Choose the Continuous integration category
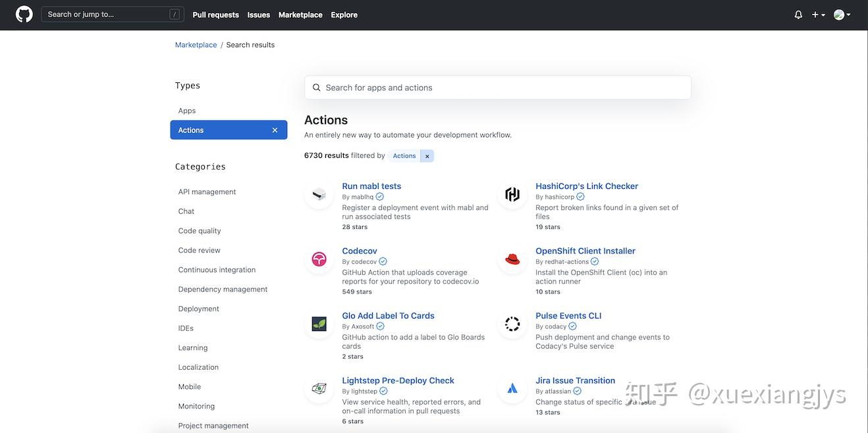Viewport: 868px width, 433px height. click(217, 270)
